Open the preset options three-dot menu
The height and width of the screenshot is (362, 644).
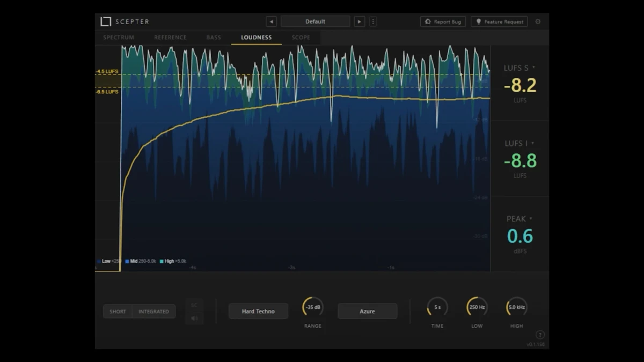point(373,21)
